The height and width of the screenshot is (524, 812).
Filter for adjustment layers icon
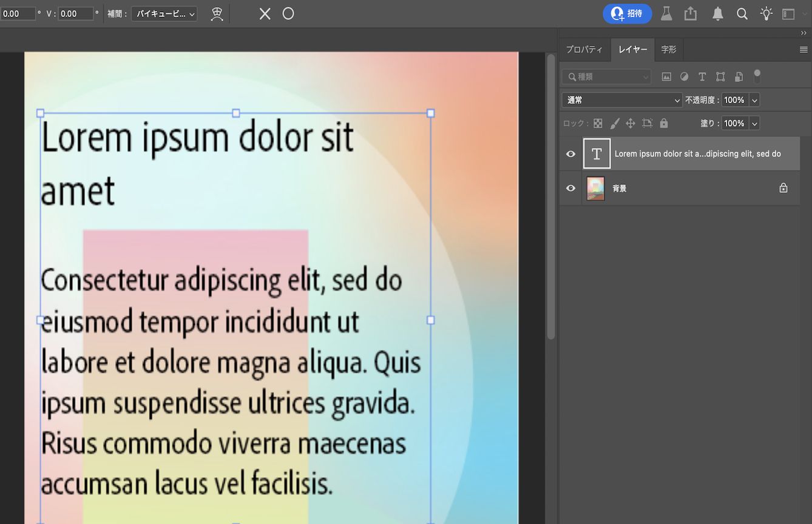pyautogui.click(x=684, y=76)
